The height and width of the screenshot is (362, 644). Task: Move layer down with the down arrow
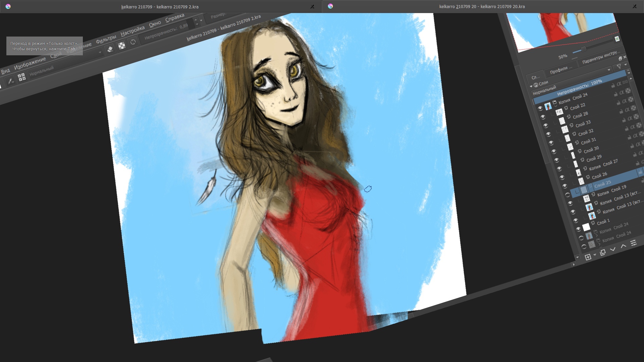coord(613,249)
